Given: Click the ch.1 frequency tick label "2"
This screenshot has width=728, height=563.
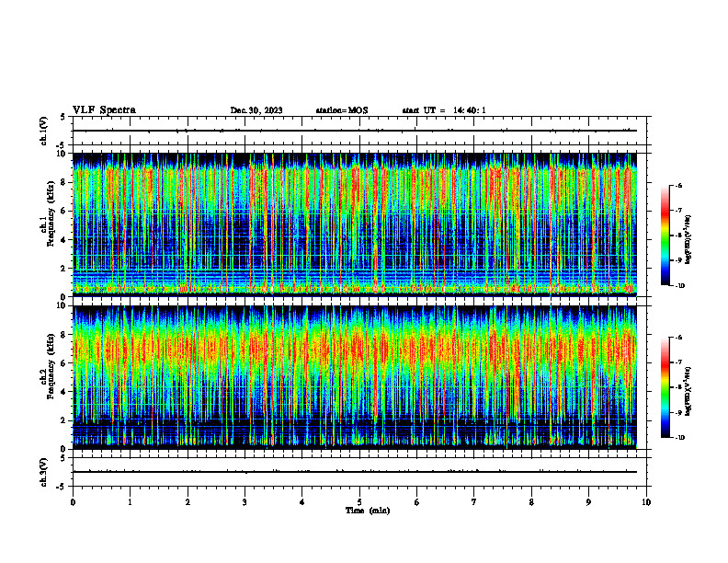Looking at the screenshot, I should pos(63,269).
